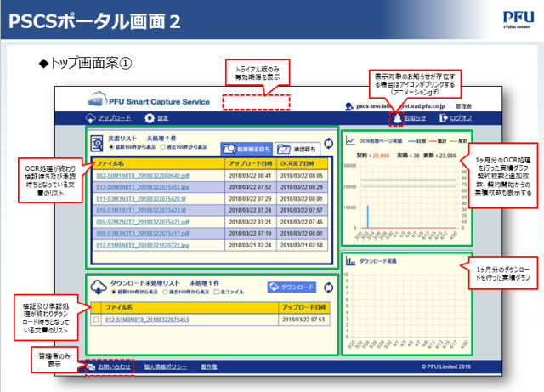Tick the 全ファイル checkbox
Screen dimensions: 544x392
(x=217, y=292)
